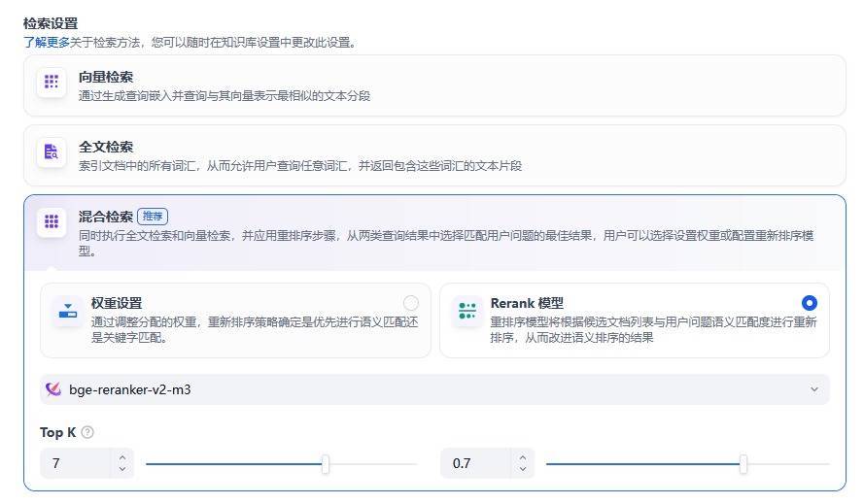Click the bge-reranker-v2-m3 model logo icon
This screenshot has width=864, height=504.
53,389
